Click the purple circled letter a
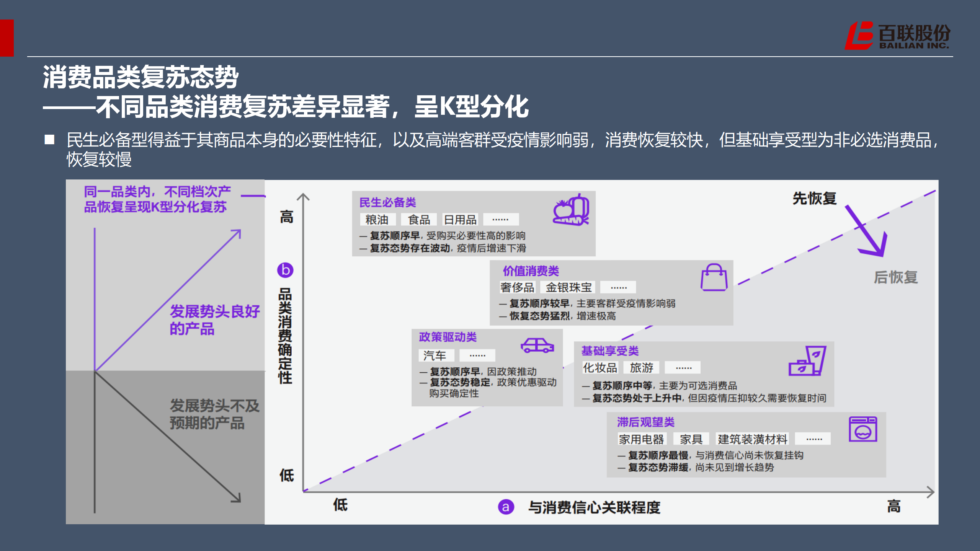The image size is (980, 551). (506, 507)
